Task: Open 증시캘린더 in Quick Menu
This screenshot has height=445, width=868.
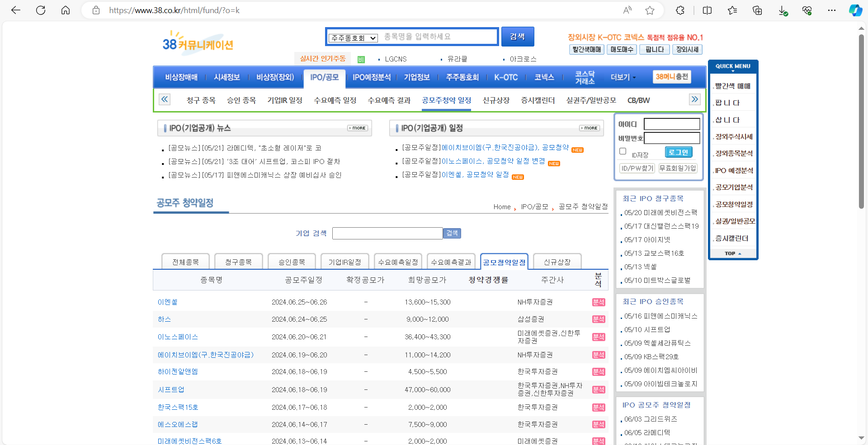Action: (x=731, y=238)
